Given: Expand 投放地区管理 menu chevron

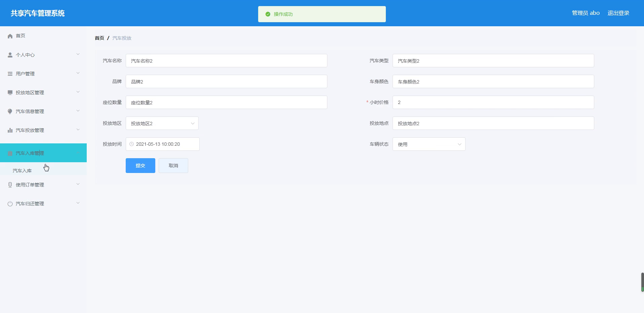Looking at the screenshot, I should [78, 92].
